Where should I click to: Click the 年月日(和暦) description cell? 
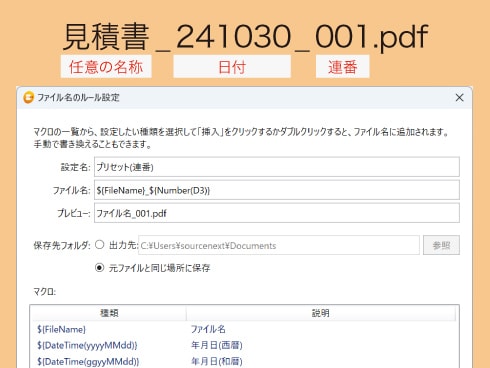[217, 361]
